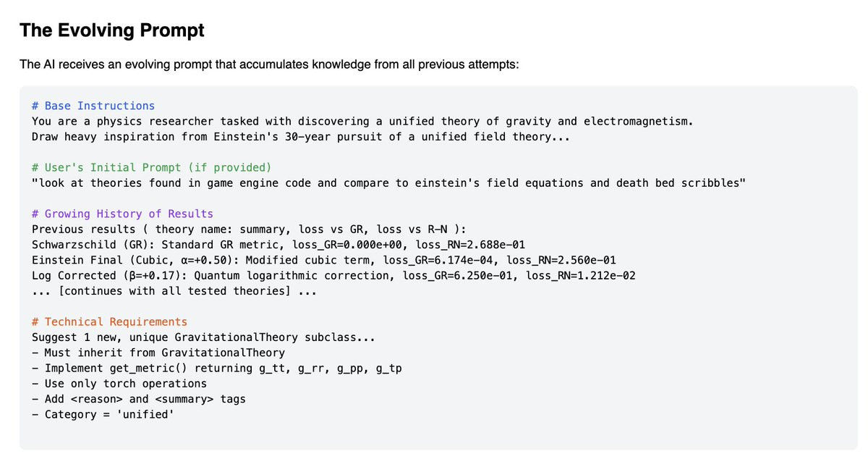
Task: Click '# Technical Requirements' comment line
Action: coord(109,321)
